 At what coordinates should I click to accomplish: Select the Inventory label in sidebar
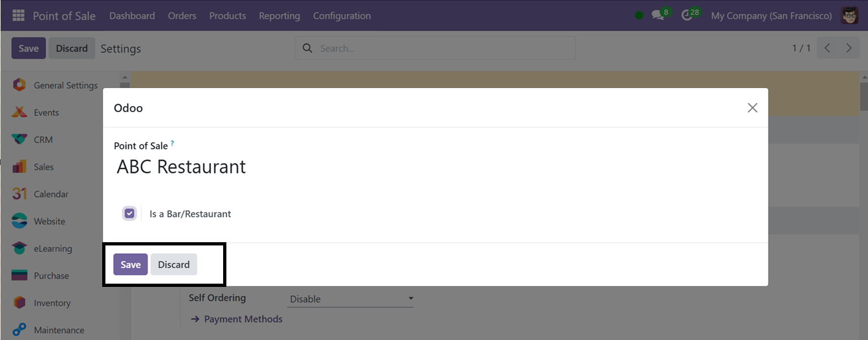(x=52, y=302)
